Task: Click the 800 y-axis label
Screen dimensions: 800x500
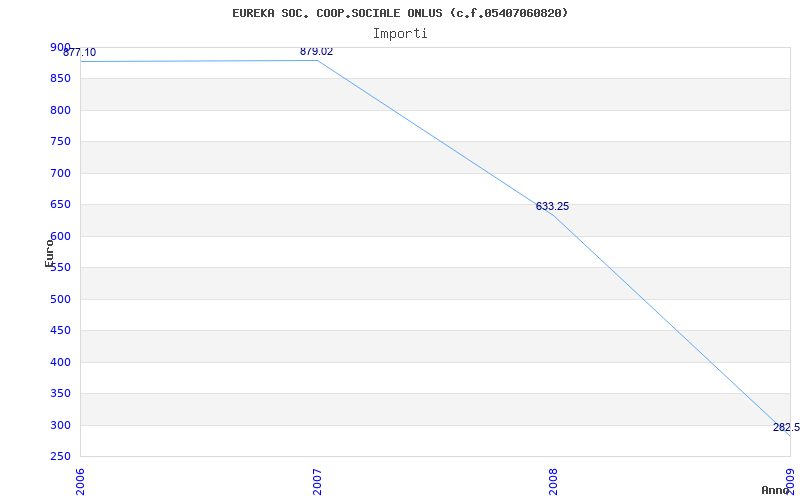Action: coord(60,110)
